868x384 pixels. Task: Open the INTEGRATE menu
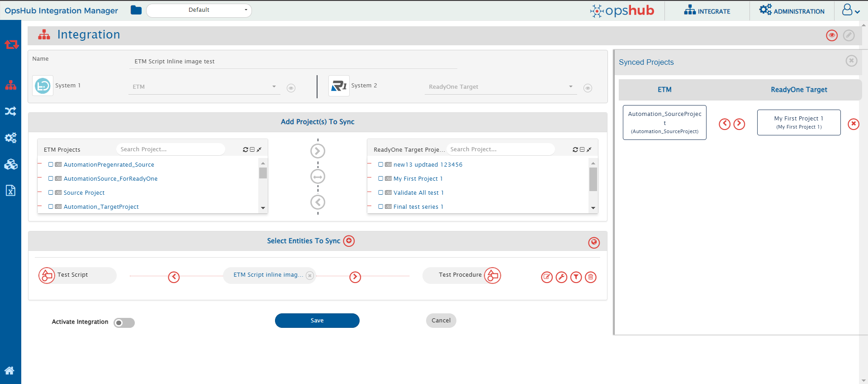pos(707,11)
